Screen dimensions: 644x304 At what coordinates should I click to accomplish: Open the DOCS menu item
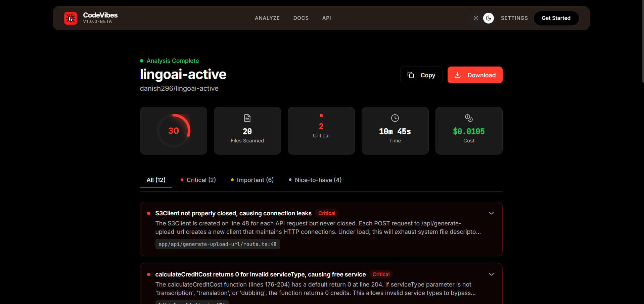pyautogui.click(x=301, y=18)
